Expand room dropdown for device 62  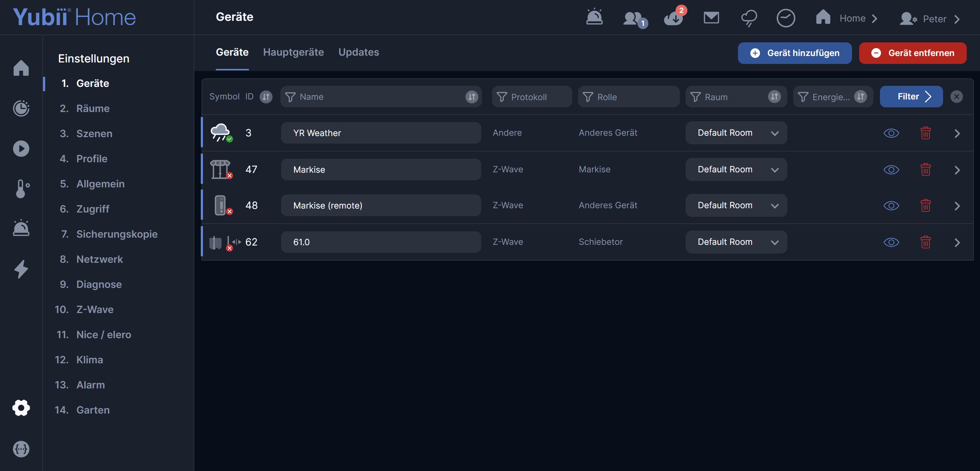coord(736,242)
